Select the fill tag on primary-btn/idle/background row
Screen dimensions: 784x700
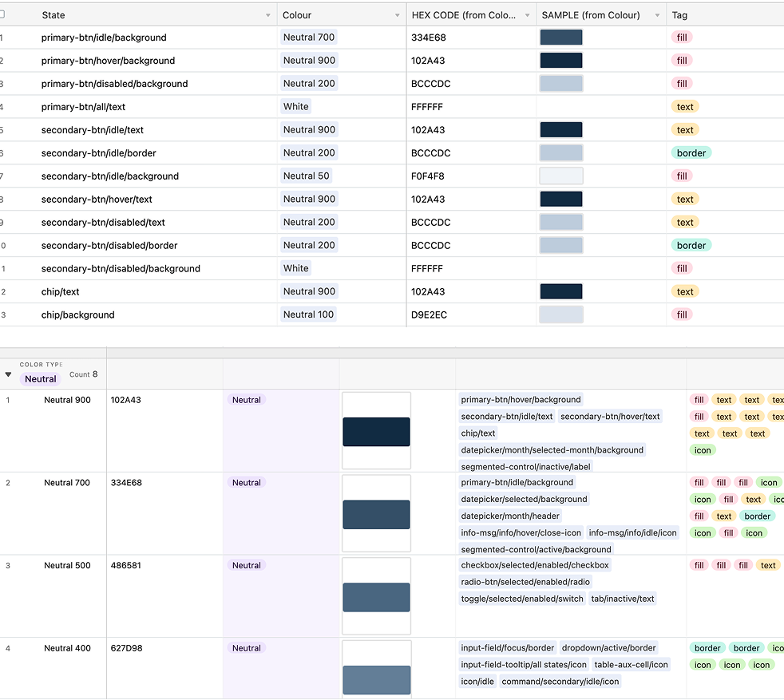681,37
